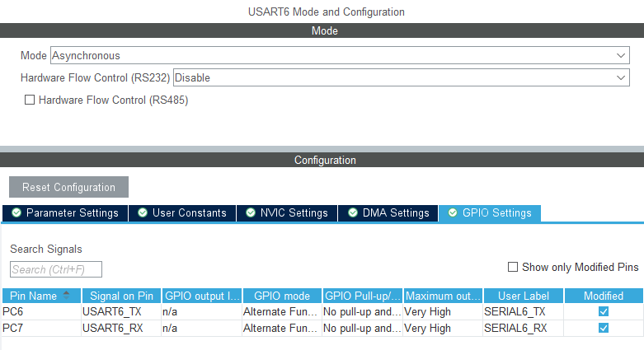Image resolution: width=644 pixels, height=350 pixels.
Task: Uncheck the Modified checkbox for PC7
Action: tap(604, 328)
